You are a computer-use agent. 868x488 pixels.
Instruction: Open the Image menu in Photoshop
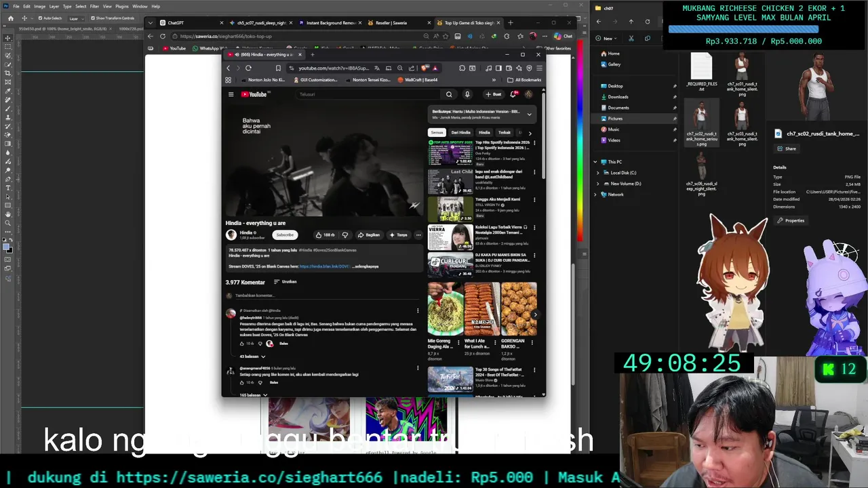tap(40, 6)
